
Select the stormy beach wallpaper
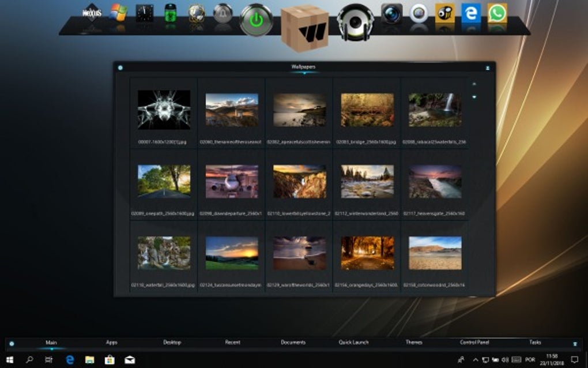pyautogui.click(x=300, y=253)
